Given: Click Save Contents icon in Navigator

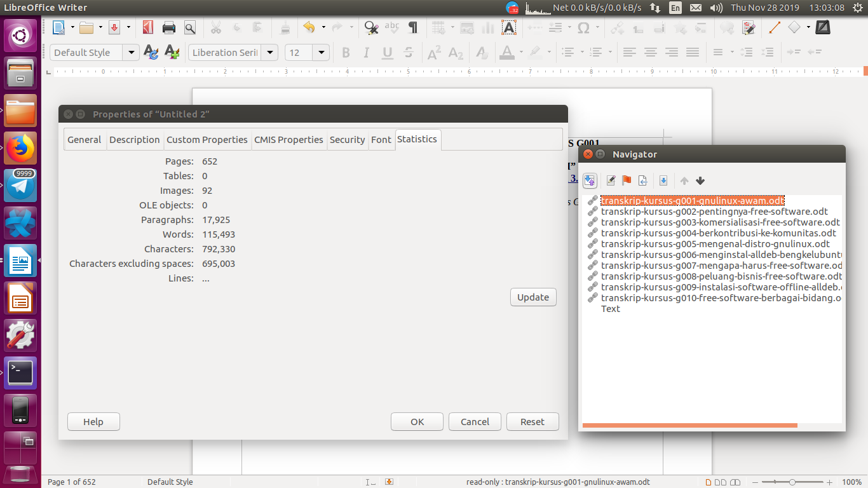Looking at the screenshot, I should [663, 180].
